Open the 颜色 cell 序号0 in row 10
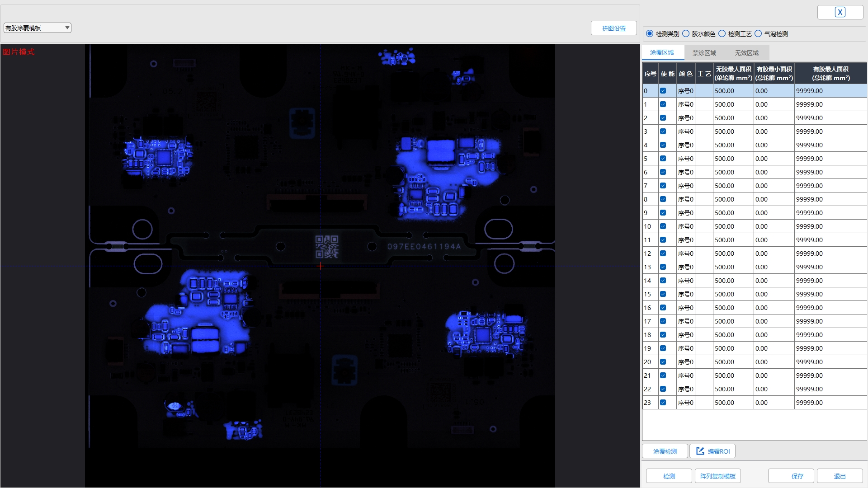Image resolution: width=868 pixels, height=488 pixels. point(686,226)
